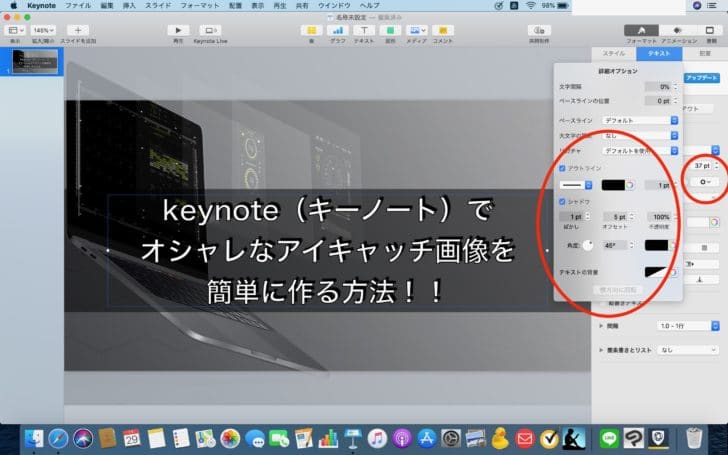Toggle the シャドウ shadow checkbox
This screenshot has width=728, height=455.
[x=562, y=202]
